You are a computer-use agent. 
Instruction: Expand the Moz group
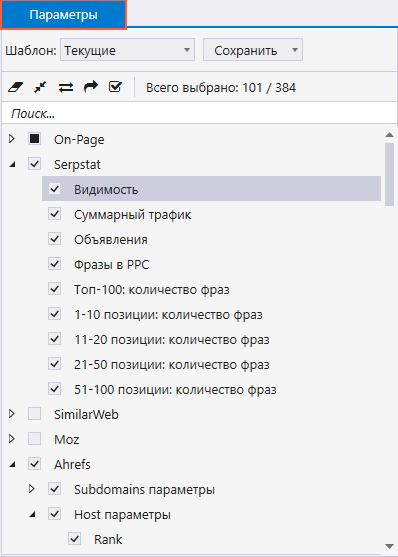pyautogui.click(x=12, y=439)
